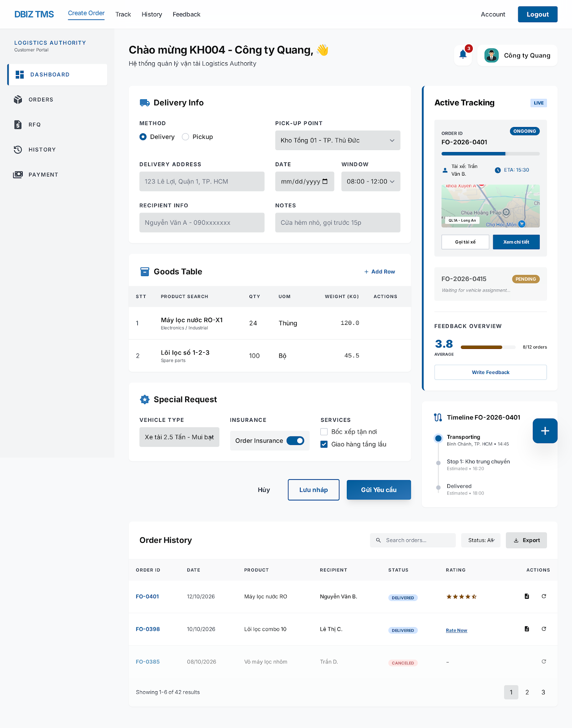The height and width of the screenshot is (728, 572).
Task: Click the reorder refresh icon for FO-0401
Action: (544, 596)
